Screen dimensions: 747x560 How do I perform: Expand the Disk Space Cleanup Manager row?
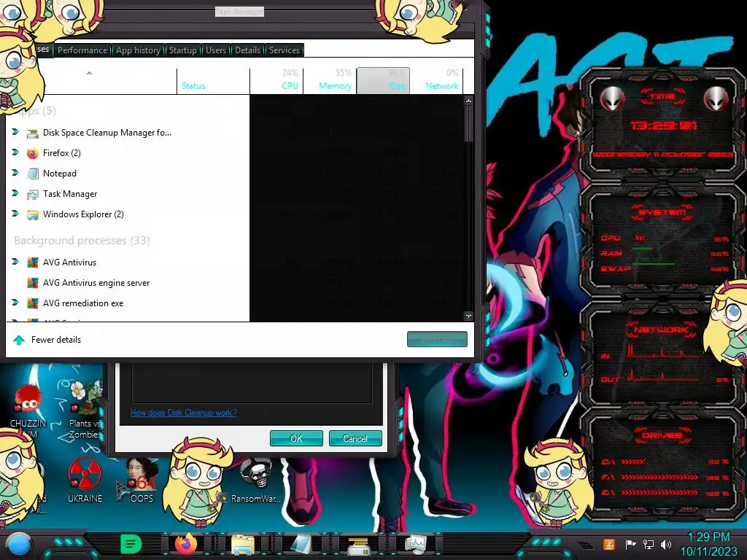pos(15,132)
